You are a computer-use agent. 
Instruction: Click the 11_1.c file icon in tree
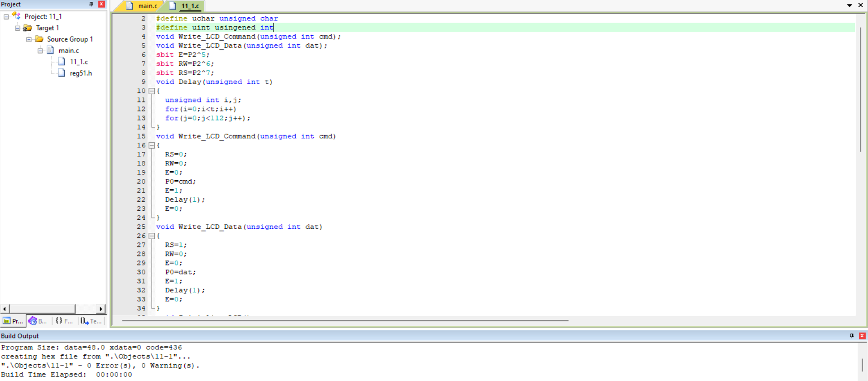[62, 62]
